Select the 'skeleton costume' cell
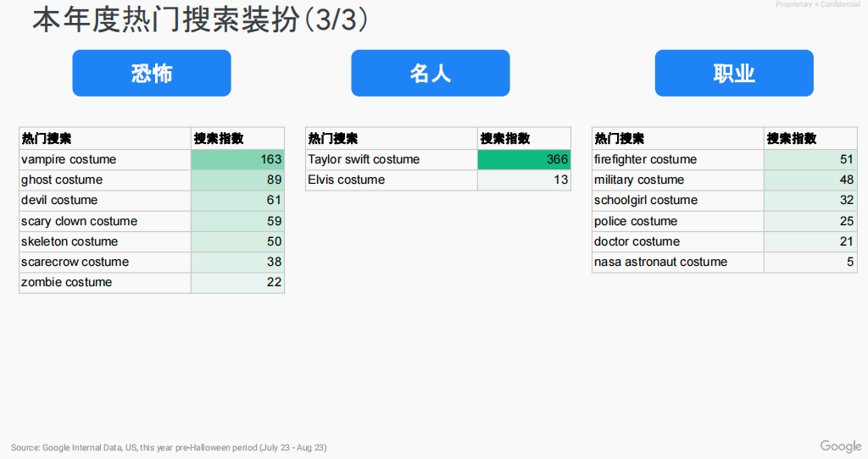 pos(105,241)
